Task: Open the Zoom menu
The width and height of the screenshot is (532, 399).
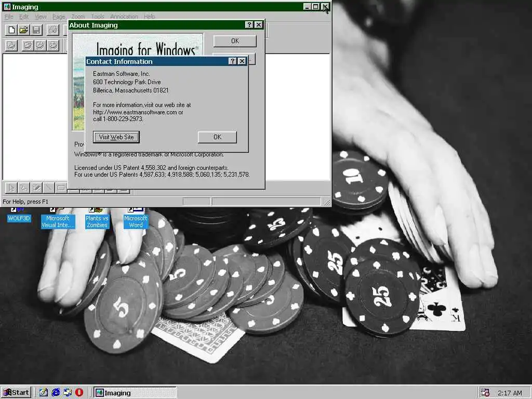Action: point(78,16)
